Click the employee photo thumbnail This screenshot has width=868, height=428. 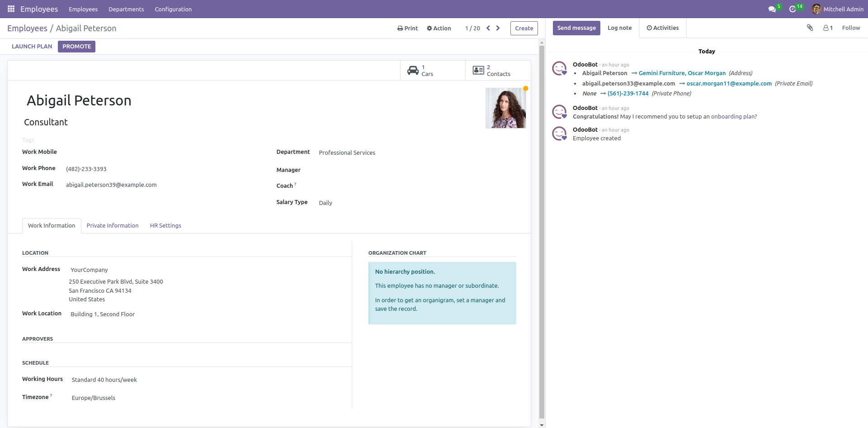click(505, 108)
